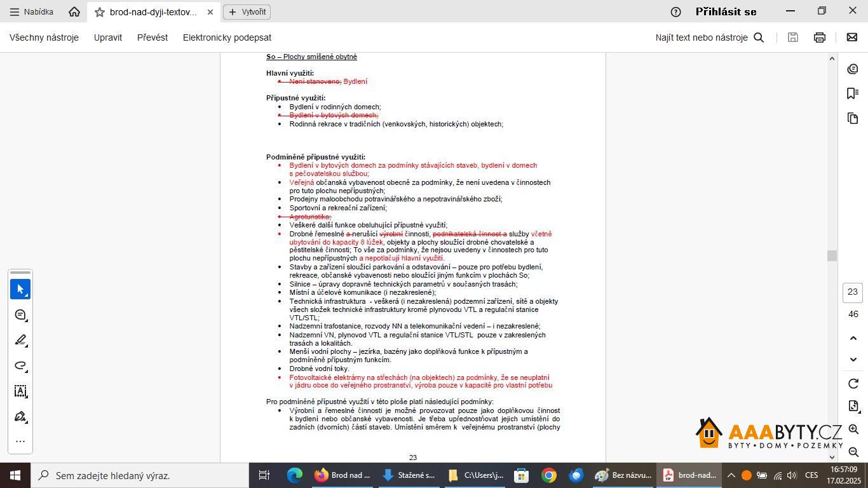
Task: Click the 'Hlavní využití:' heading text
Action: point(290,73)
